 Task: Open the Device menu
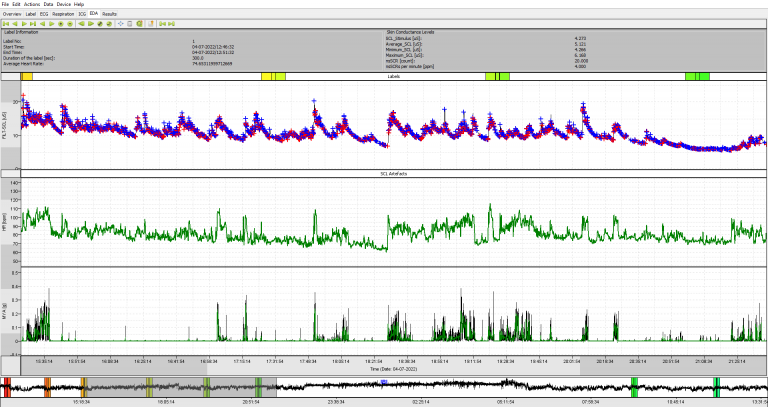tap(64, 4)
